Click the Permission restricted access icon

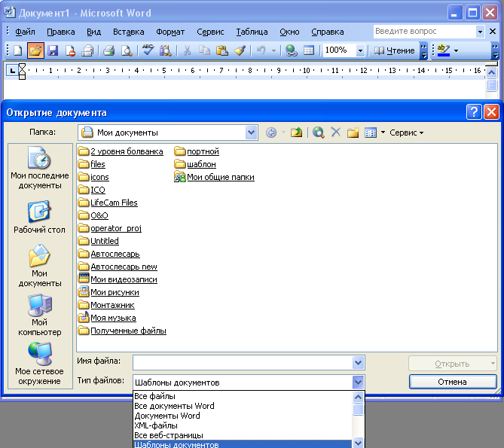click(70, 50)
